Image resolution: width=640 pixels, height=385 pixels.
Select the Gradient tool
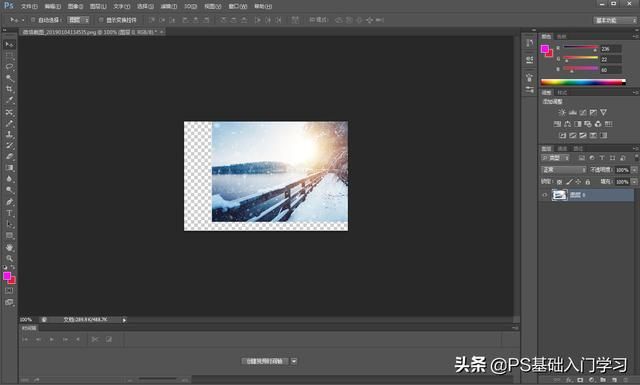tap(9, 167)
